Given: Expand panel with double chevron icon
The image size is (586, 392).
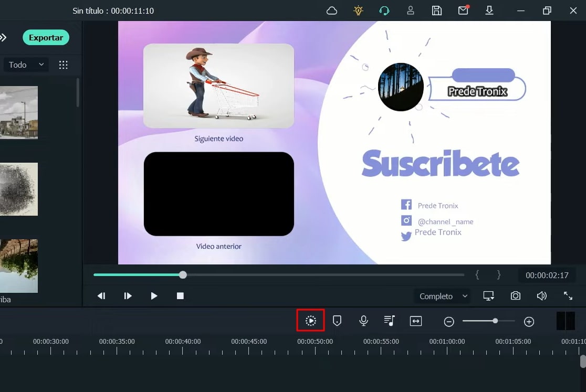Looking at the screenshot, I should click(3, 37).
